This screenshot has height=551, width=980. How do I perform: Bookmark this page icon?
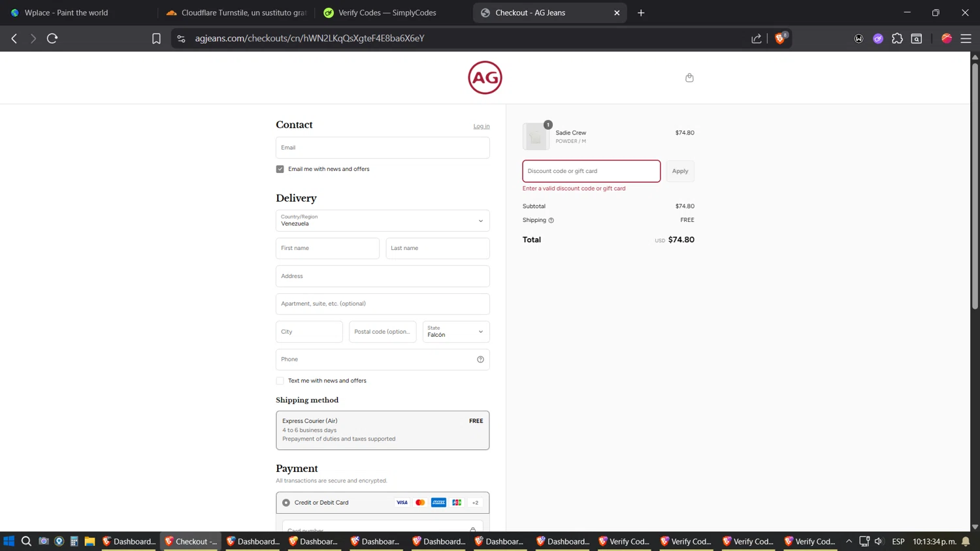[x=156, y=39]
